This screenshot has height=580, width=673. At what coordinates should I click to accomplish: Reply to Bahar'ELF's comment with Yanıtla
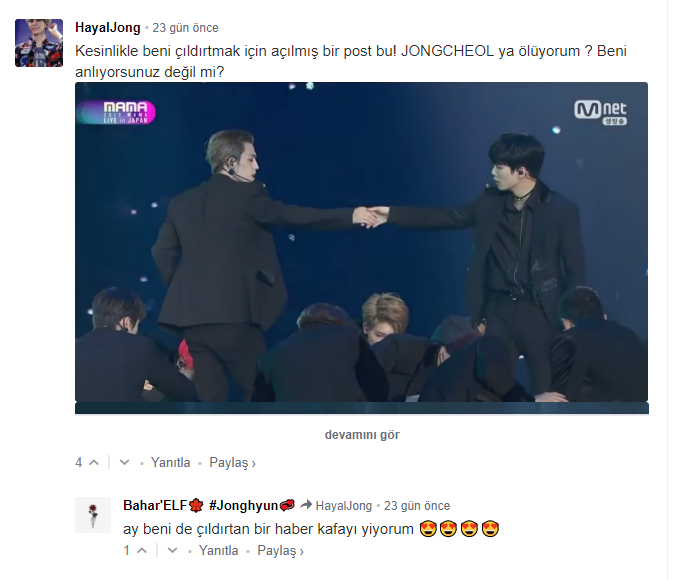point(218,550)
